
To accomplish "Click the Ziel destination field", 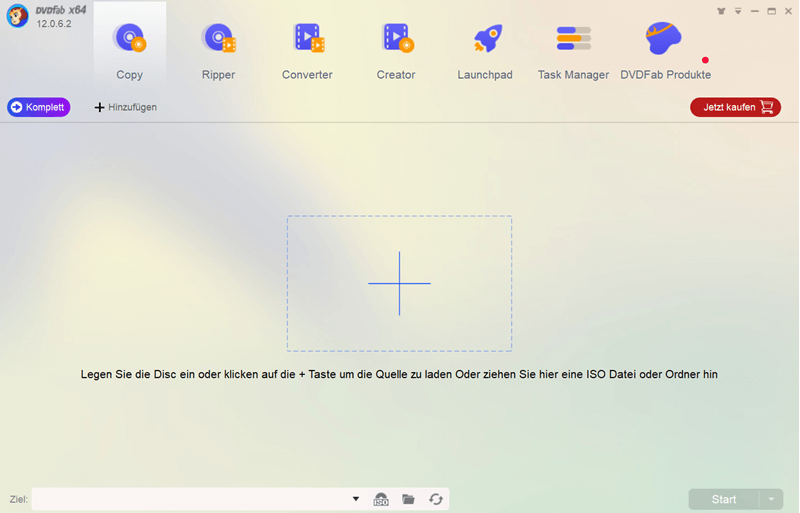I will pos(191,499).
